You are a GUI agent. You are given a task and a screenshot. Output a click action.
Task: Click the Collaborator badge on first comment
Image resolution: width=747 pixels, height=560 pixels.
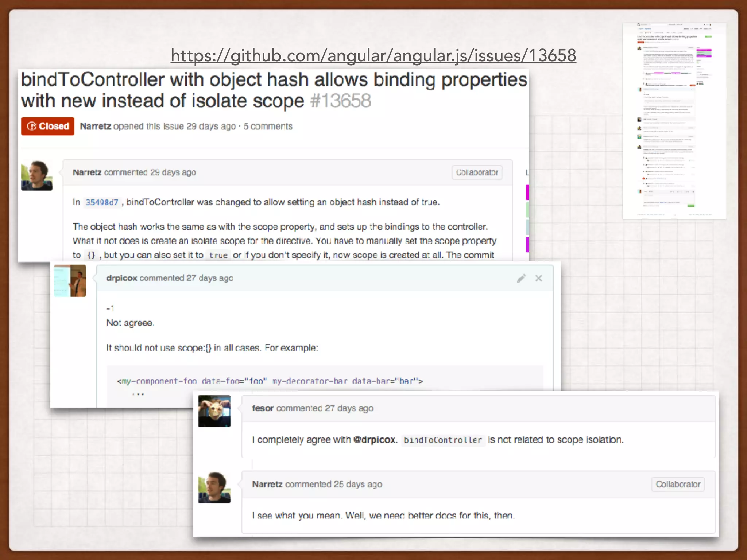coord(477,172)
